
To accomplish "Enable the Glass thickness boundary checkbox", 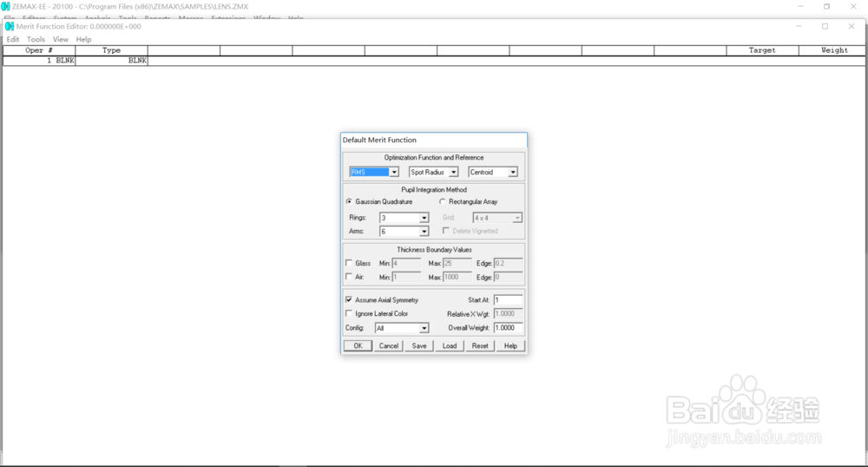I will pyautogui.click(x=349, y=263).
